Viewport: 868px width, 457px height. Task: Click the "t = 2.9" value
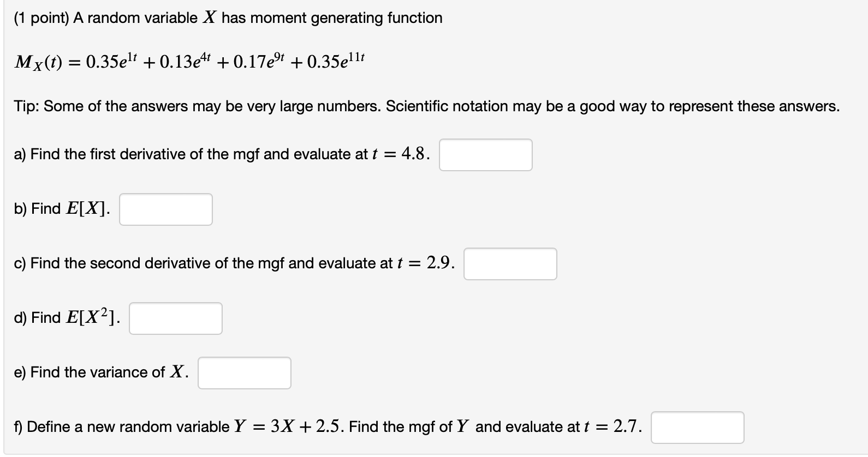coord(425,263)
